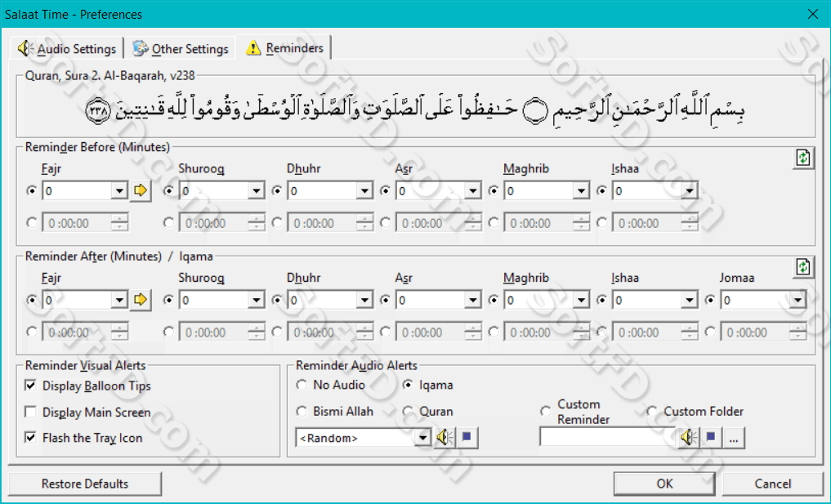Open the Shuroog dropdown in Reminder Before
831x504 pixels.
(257, 191)
